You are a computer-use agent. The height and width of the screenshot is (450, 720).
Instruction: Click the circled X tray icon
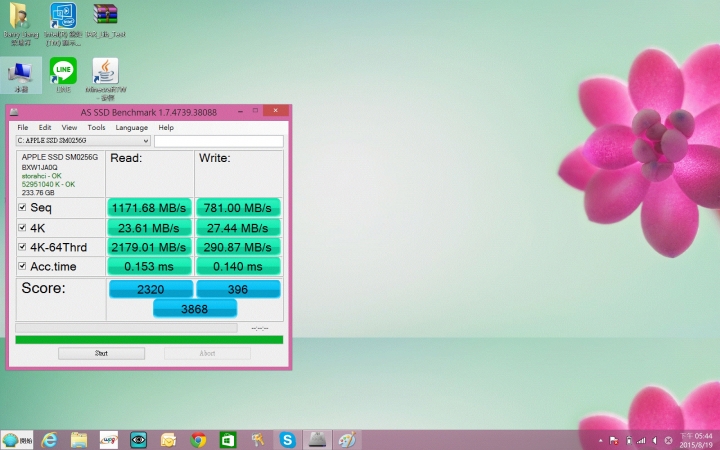click(669, 440)
